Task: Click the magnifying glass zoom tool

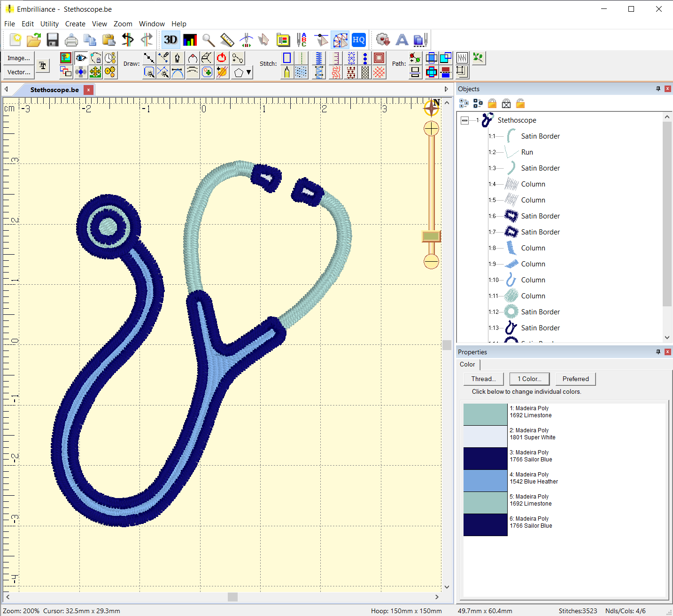Action: point(209,40)
